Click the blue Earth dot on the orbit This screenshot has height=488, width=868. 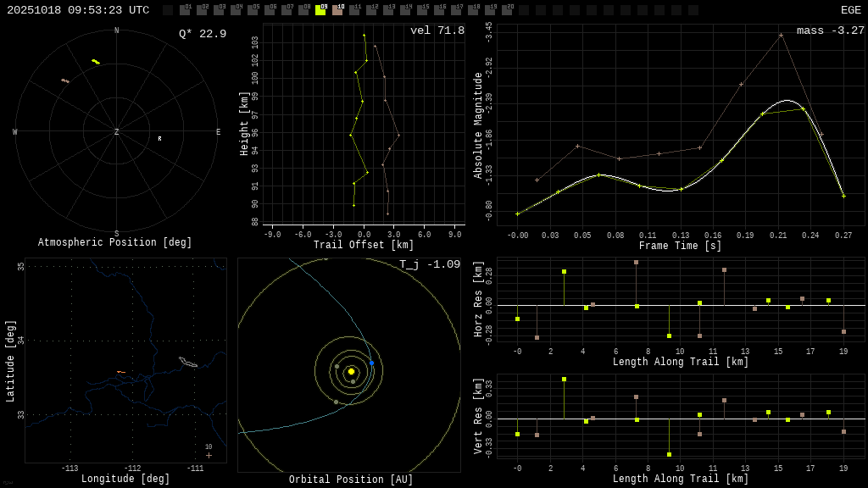tap(371, 363)
